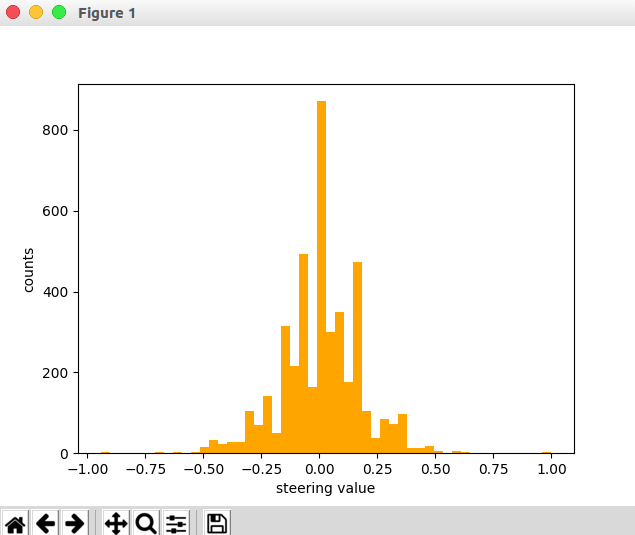Viewport: 635px width, 535px height.
Task: Close the Figure 1 window
Action: (x=13, y=12)
